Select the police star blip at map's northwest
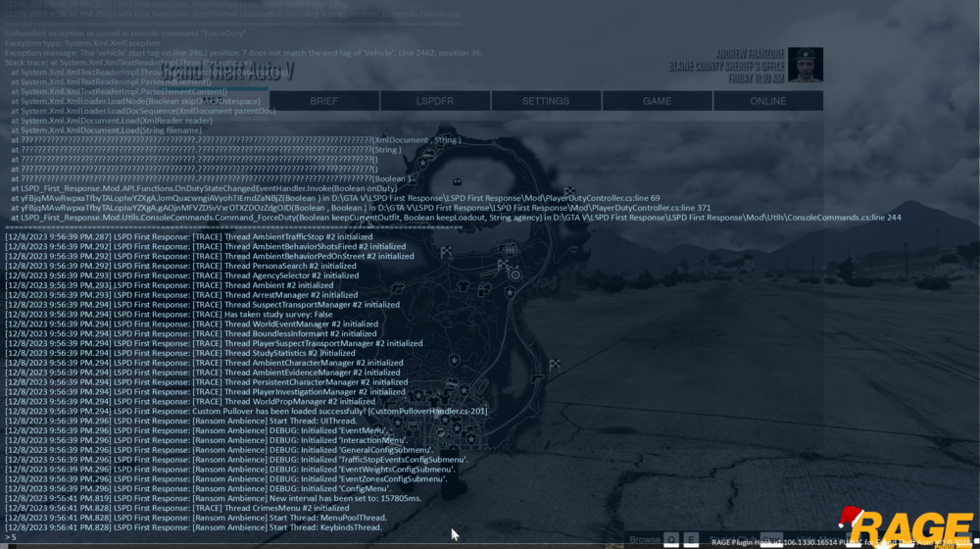The width and height of the screenshot is (980, 549). (423, 163)
